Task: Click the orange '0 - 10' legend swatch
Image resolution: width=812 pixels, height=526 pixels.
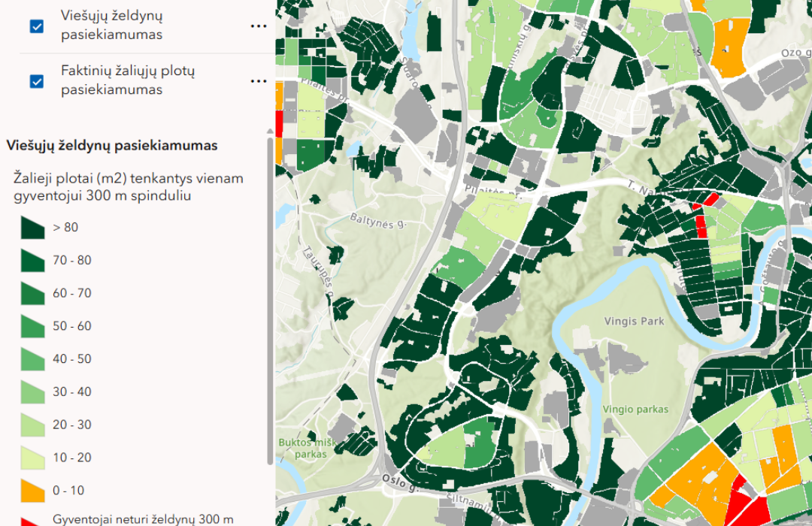Action: [x=32, y=491]
